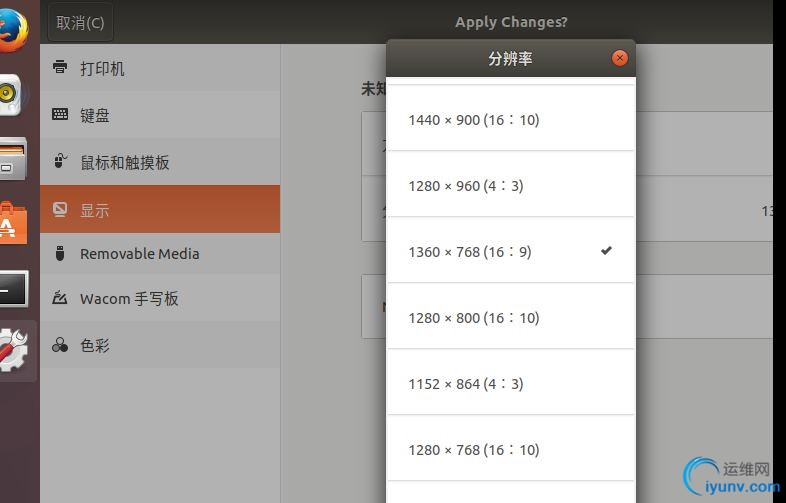
Task: Open Firefox from the dock
Action: (13, 29)
